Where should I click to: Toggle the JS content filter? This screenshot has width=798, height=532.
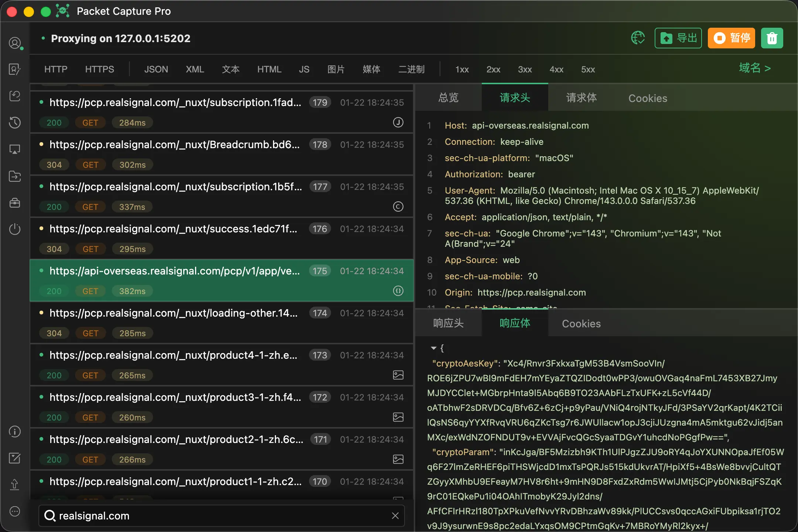(304, 69)
